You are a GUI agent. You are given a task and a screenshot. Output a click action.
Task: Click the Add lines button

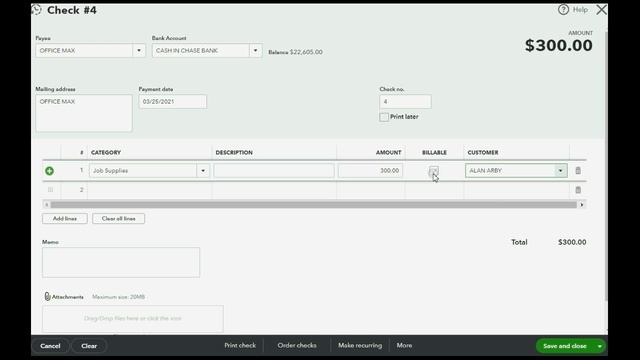(64, 219)
